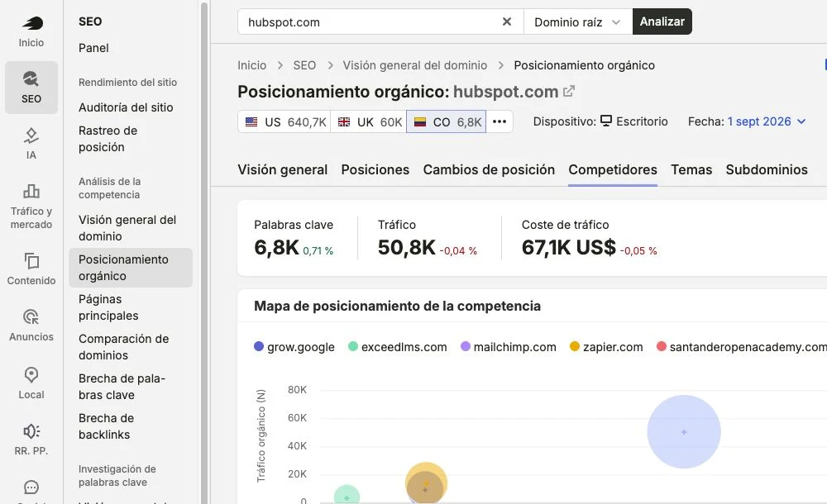This screenshot has height=504, width=827.
Task: Click the Tráfico 50,8K value
Action: coord(407,247)
